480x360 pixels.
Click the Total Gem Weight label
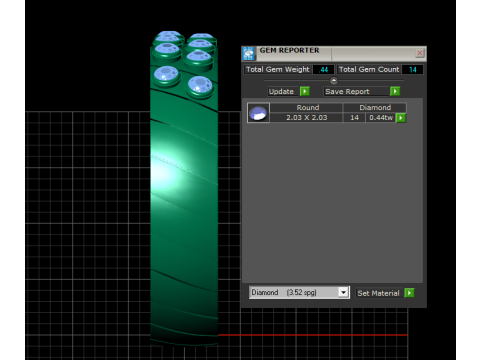coord(278,70)
